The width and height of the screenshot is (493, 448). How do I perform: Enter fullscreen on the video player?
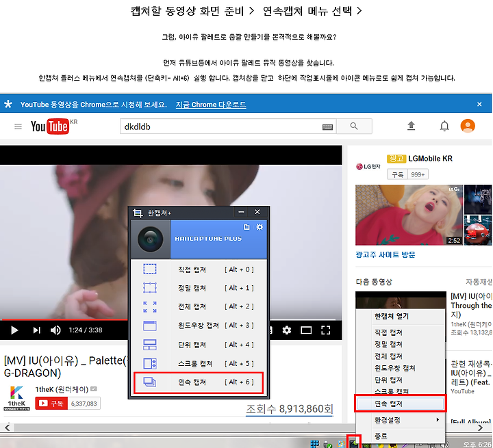pos(325,330)
